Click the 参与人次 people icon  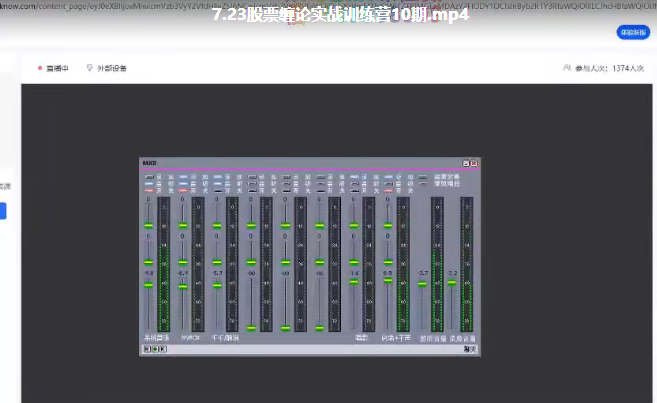click(x=567, y=68)
